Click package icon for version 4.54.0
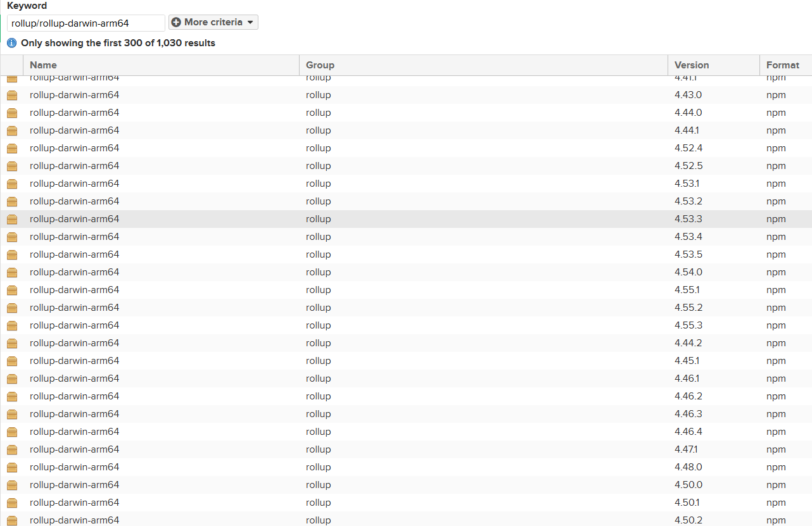 pos(12,272)
